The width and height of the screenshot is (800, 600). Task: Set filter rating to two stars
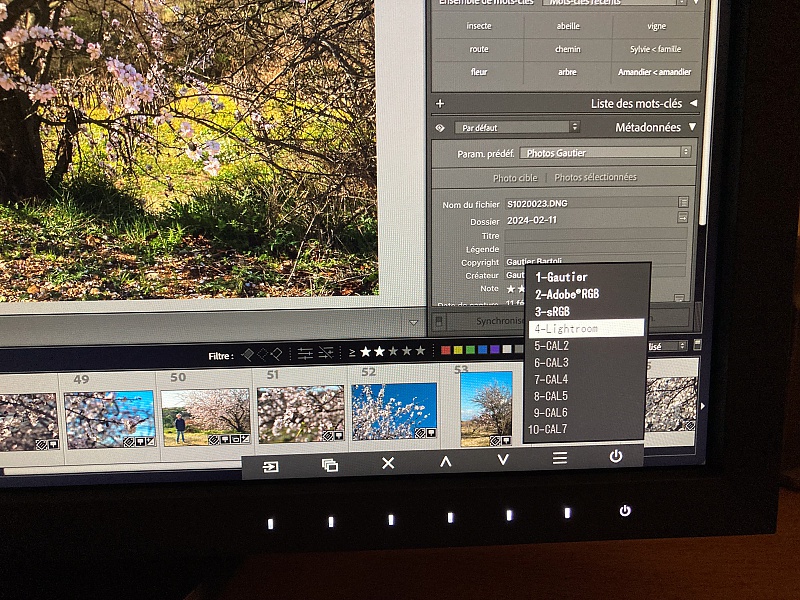(379, 351)
